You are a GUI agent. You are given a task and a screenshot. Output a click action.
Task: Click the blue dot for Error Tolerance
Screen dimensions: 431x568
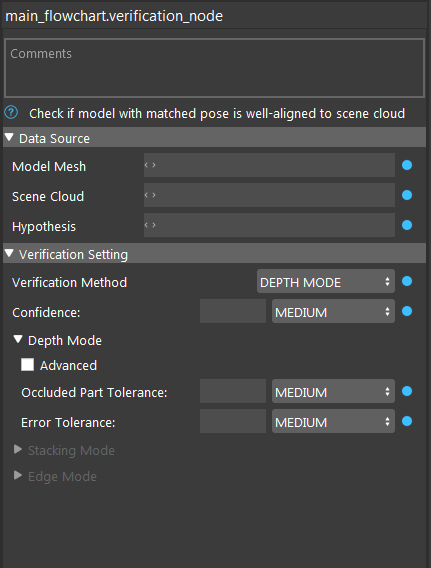point(407,421)
